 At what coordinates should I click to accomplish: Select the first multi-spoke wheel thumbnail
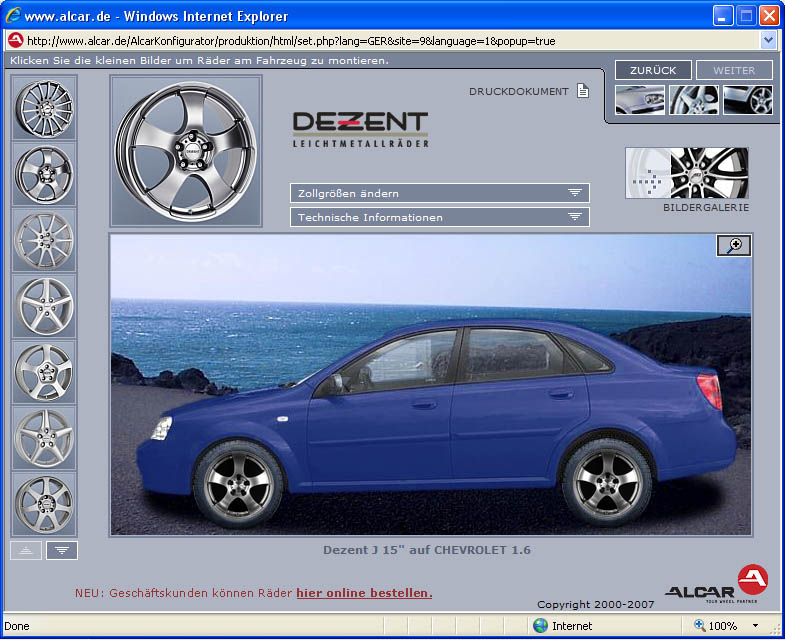43,108
